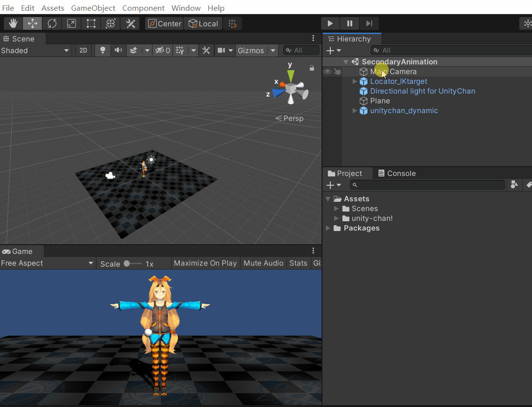This screenshot has width=532, height=407.
Task: Select camera gizmo in scene
Action: click(x=110, y=175)
